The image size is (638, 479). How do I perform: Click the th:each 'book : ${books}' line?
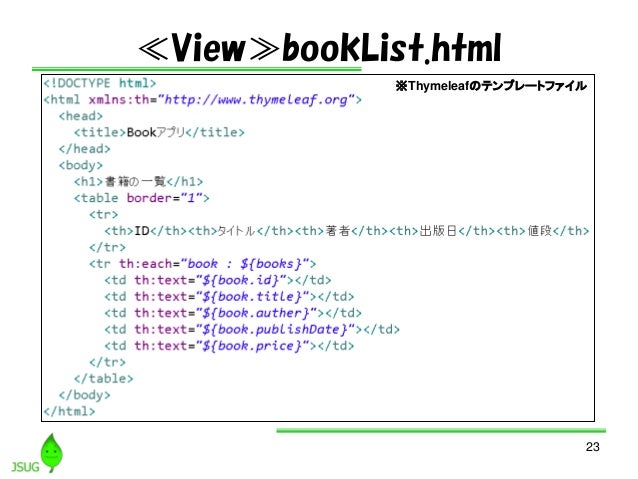click(x=203, y=264)
